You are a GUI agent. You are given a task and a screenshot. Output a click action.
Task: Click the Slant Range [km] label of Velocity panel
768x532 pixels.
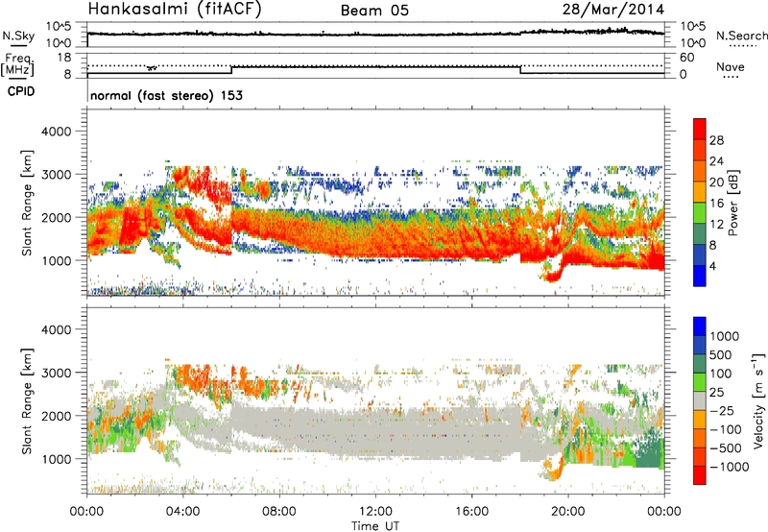tap(27, 401)
